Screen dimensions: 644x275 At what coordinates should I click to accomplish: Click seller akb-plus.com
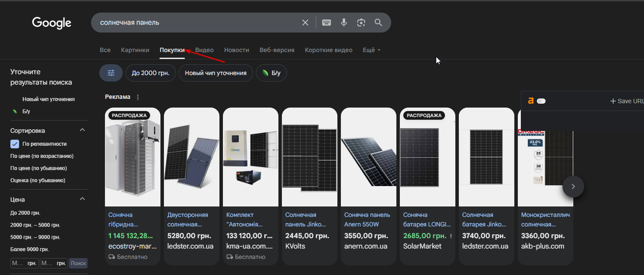click(543, 246)
